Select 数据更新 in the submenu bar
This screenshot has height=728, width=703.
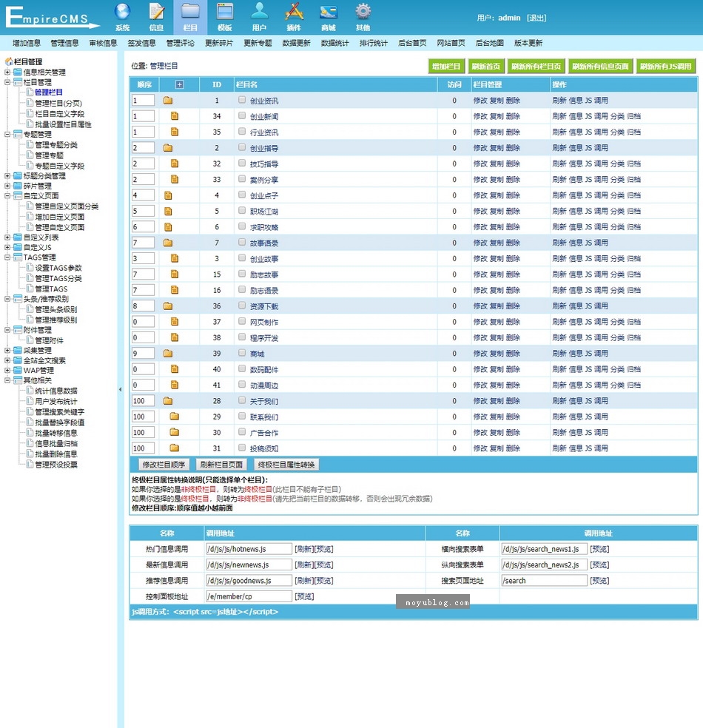click(296, 43)
